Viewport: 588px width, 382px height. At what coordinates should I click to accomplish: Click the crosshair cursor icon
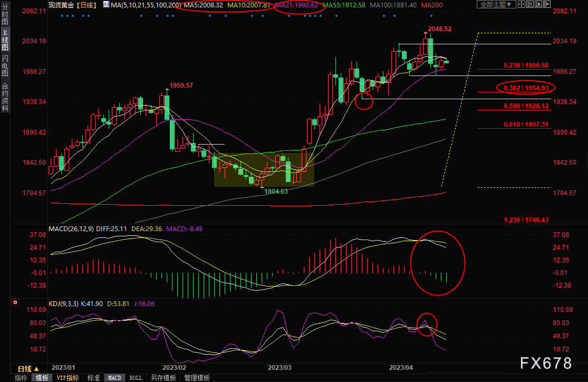521,5
